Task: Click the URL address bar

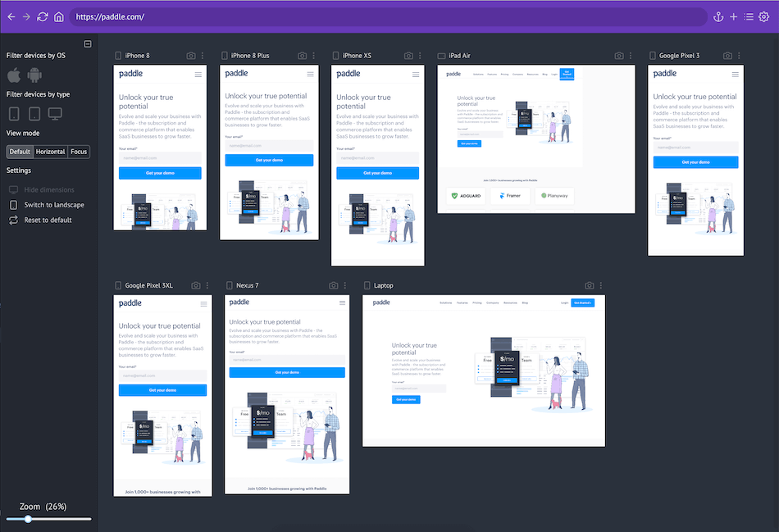Action: (x=388, y=17)
